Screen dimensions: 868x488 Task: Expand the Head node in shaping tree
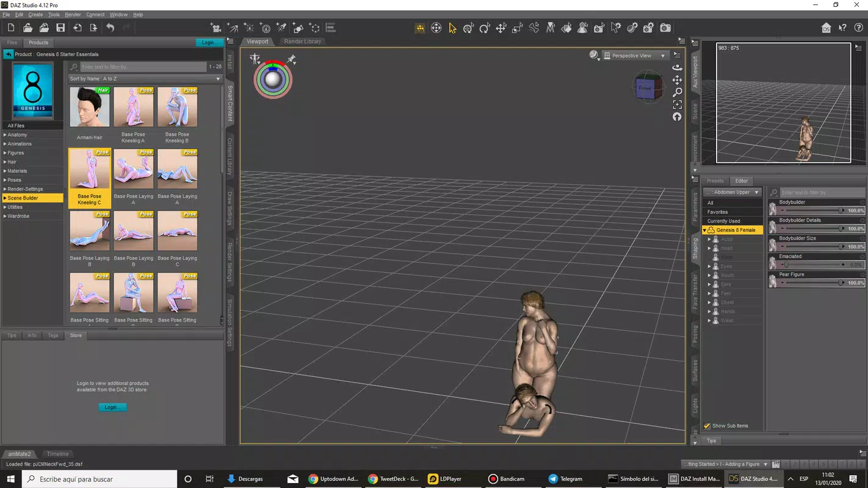[x=709, y=248]
